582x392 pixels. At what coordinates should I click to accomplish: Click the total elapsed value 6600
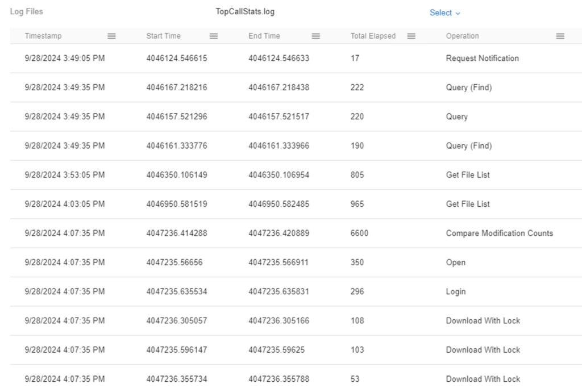click(x=359, y=233)
